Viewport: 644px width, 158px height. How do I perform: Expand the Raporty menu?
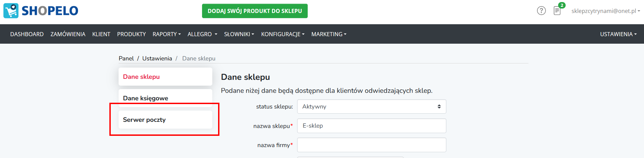[x=167, y=34]
